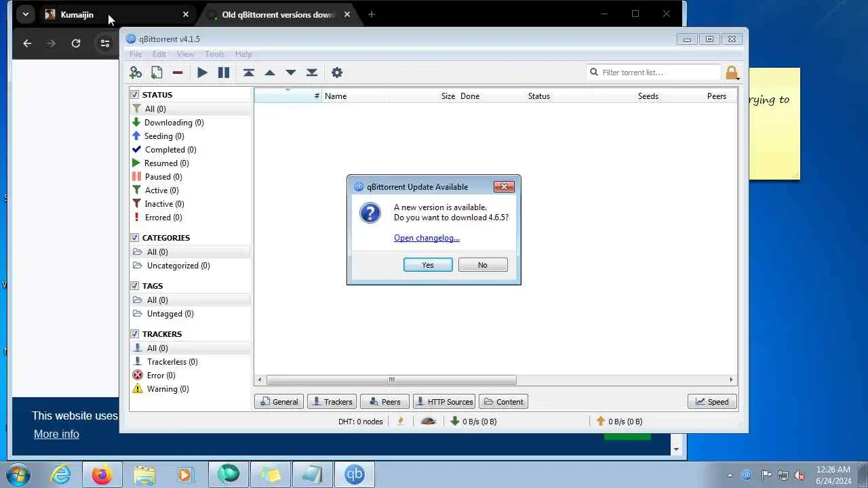Switch to Old qBittorrent versions browser tab
This screenshot has height=488, width=868.
coord(279,14)
